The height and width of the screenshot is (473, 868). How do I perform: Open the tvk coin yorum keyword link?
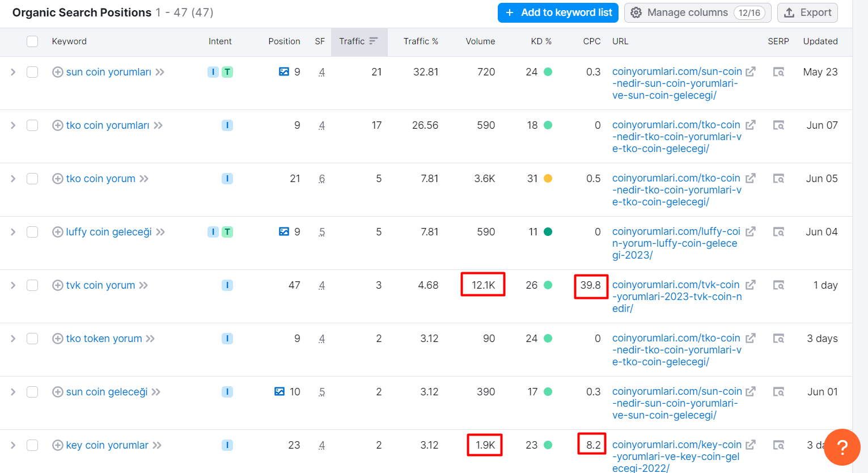pos(100,285)
